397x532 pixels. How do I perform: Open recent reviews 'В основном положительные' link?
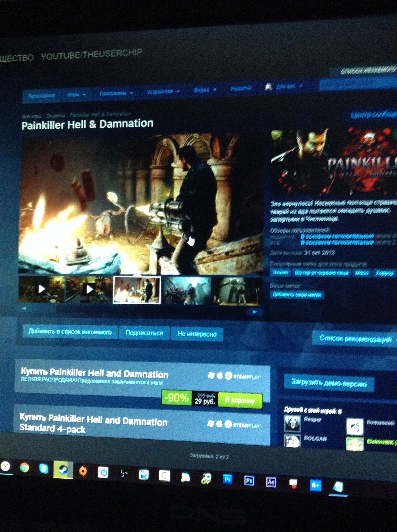[337, 236]
